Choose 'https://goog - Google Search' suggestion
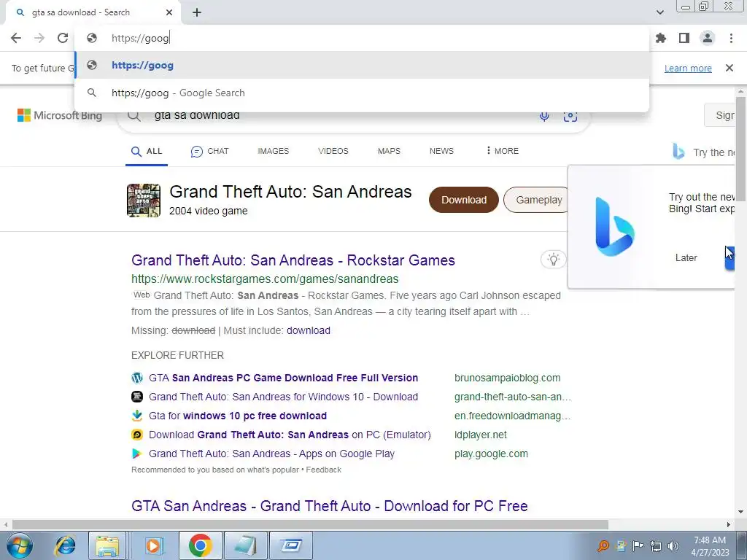The height and width of the screenshot is (560, 747). [x=362, y=93]
